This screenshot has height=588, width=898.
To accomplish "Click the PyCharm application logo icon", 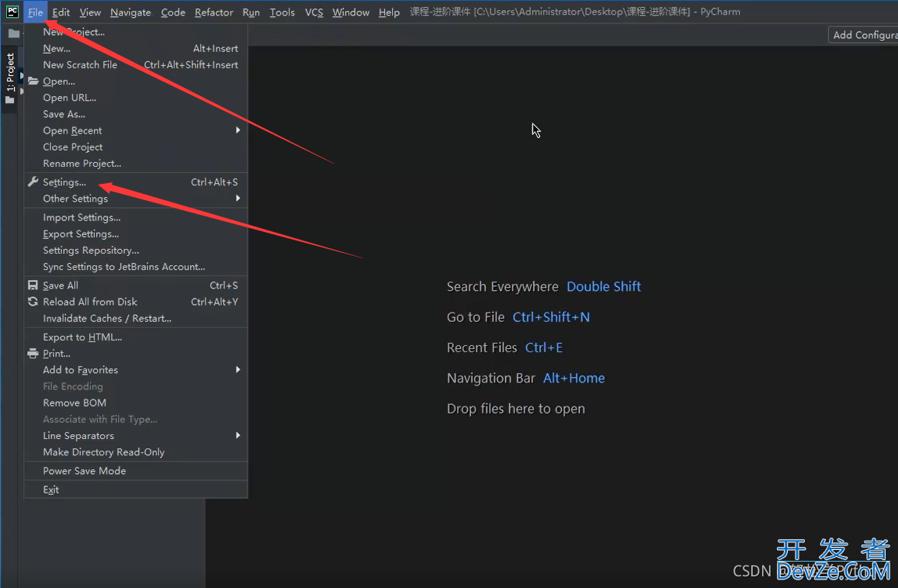I will pyautogui.click(x=12, y=12).
